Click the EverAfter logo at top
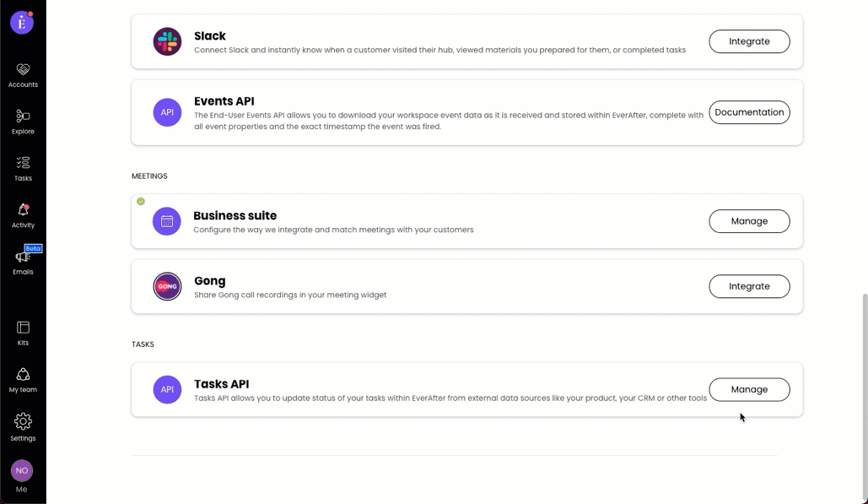The height and width of the screenshot is (504, 868). [22, 23]
